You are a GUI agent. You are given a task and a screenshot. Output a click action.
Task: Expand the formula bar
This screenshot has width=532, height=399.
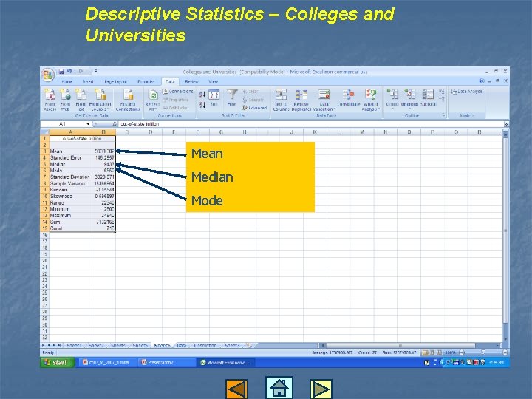(506, 124)
